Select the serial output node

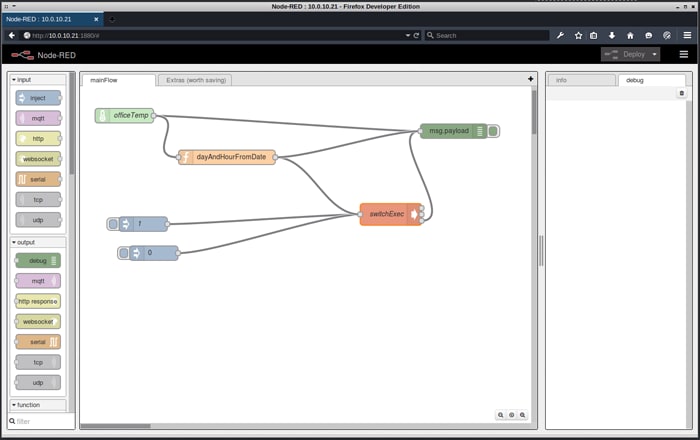[x=38, y=342]
